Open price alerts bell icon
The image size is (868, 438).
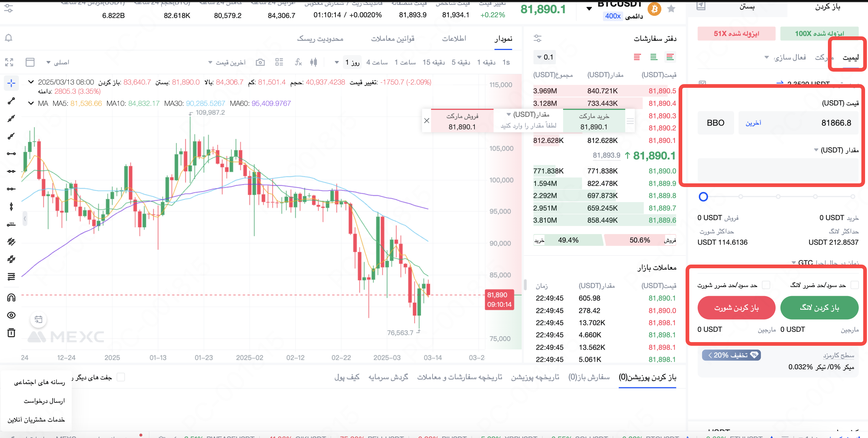pyautogui.click(x=9, y=38)
